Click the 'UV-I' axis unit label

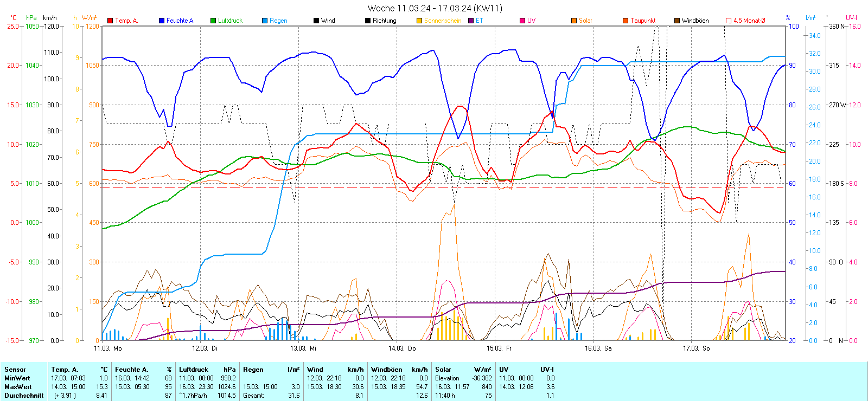(x=852, y=18)
